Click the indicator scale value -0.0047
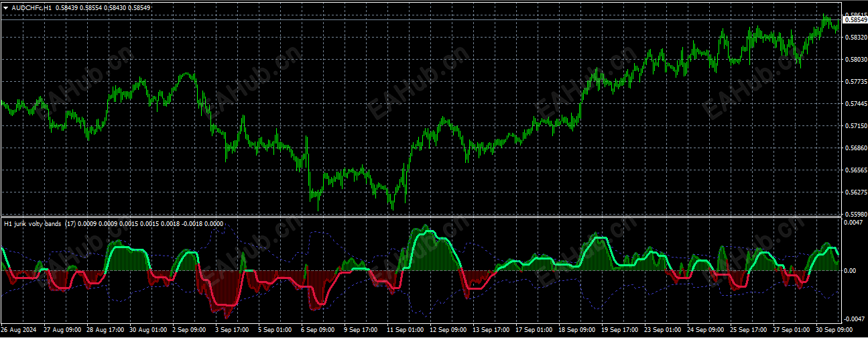Screen dimensions: 868x338 pyautogui.click(x=853, y=319)
